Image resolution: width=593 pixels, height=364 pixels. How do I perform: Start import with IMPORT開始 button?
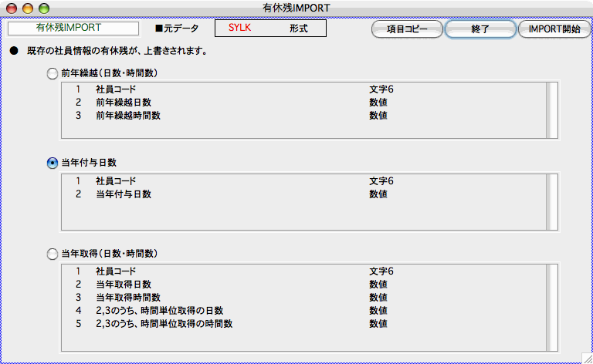[554, 29]
